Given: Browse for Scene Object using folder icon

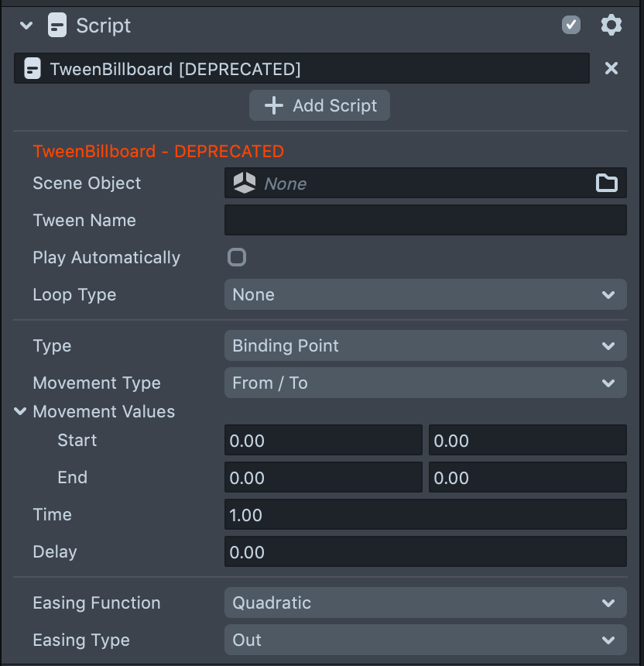Looking at the screenshot, I should click(607, 184).
